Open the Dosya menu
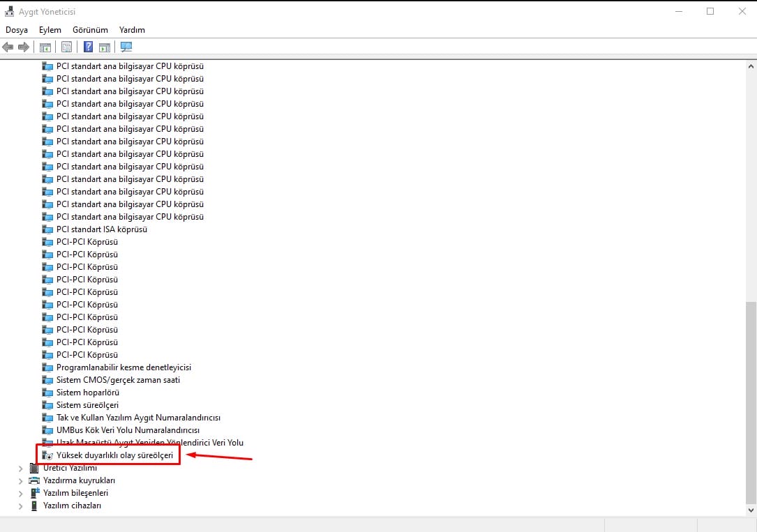 pos(17,30)
